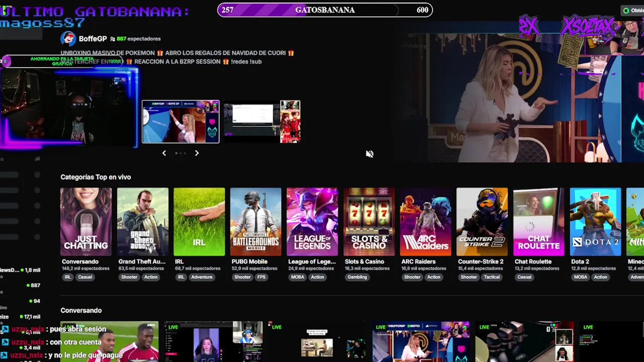Open the PUBG Mobile category title
Image resolution: width=644 pixels, height=362 pixels.
tap(250, 261)
